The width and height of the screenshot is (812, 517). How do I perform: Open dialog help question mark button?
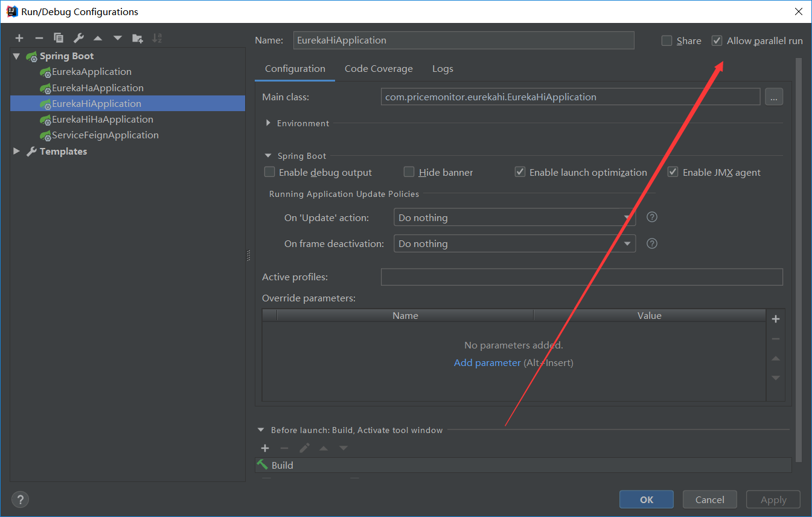click(x=20, y=499)
